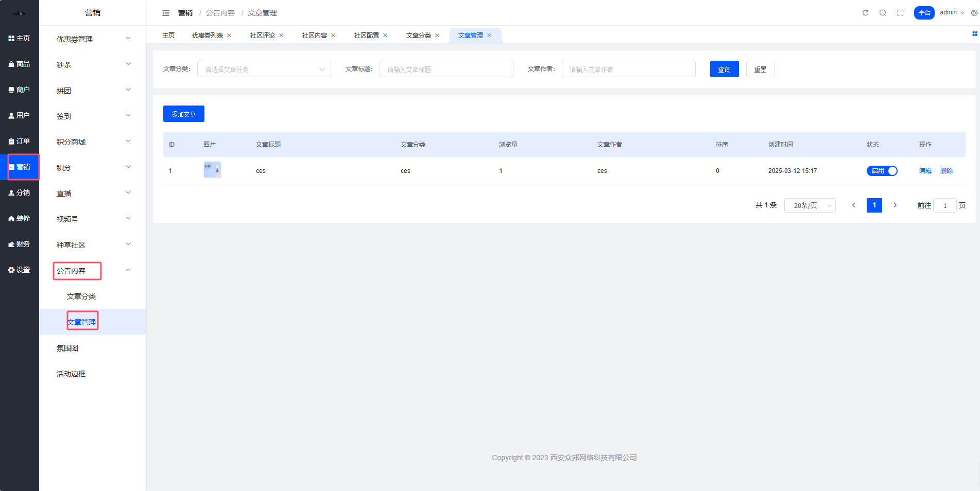This screenshot has height=491, width=980.
Task: Click the 添加文章 button
Action: click(183, 114)
